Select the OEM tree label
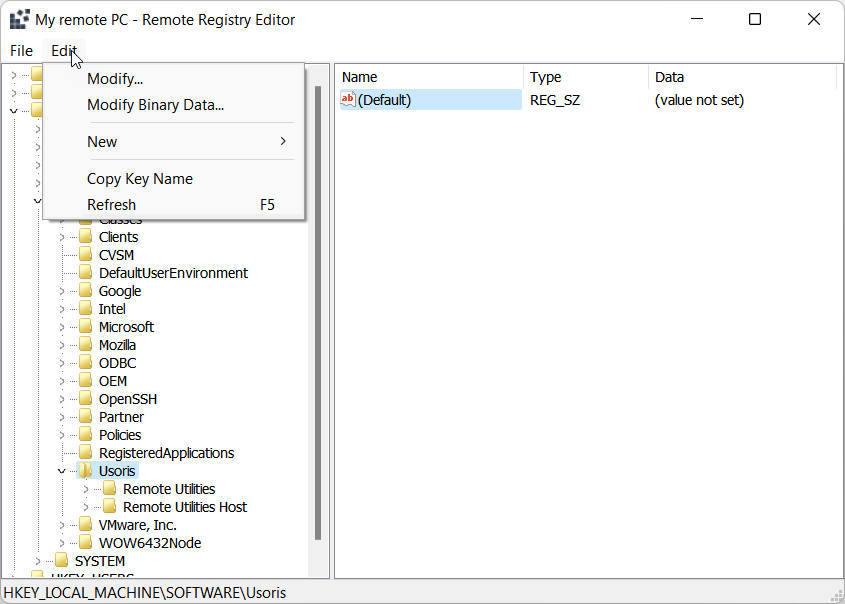The height and width of the screenshot is (604, 845). [x=113, y=381]
